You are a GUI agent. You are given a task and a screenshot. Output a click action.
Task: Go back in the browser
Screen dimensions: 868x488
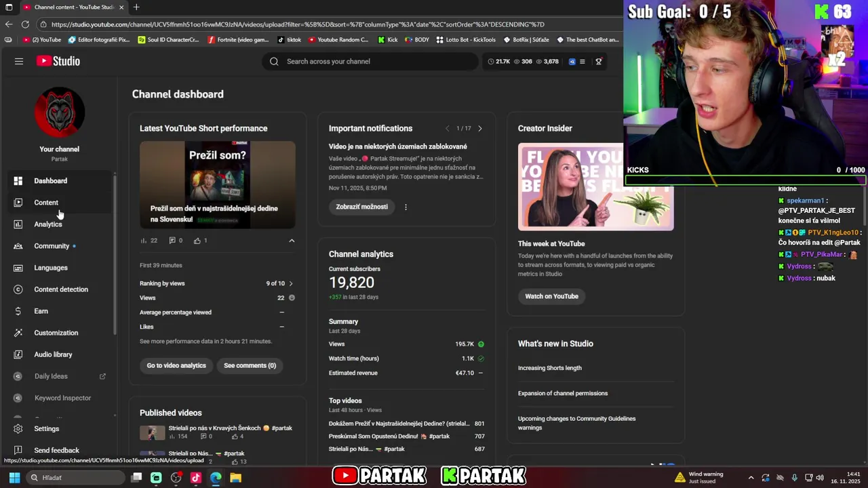pyautogui.click(x=8, y=24)
